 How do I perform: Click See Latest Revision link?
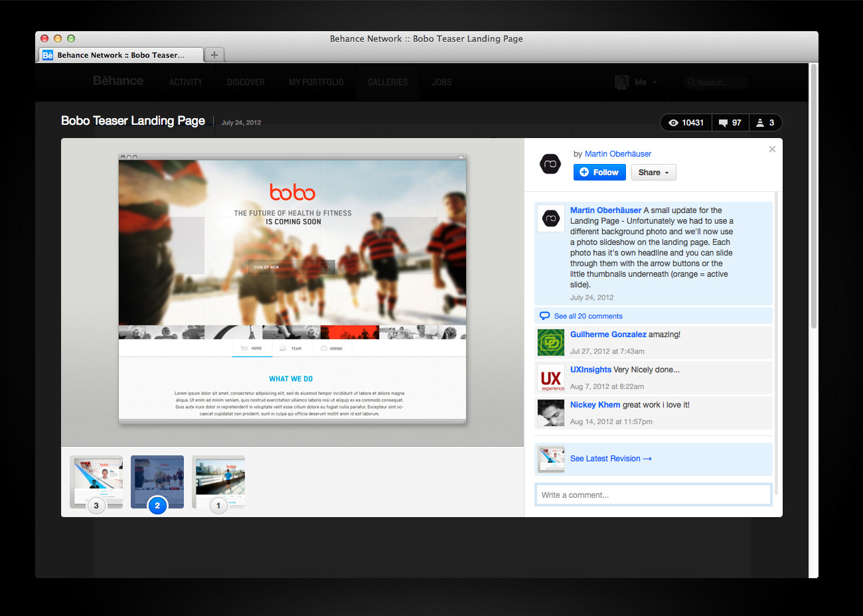[x=611, y=459]
